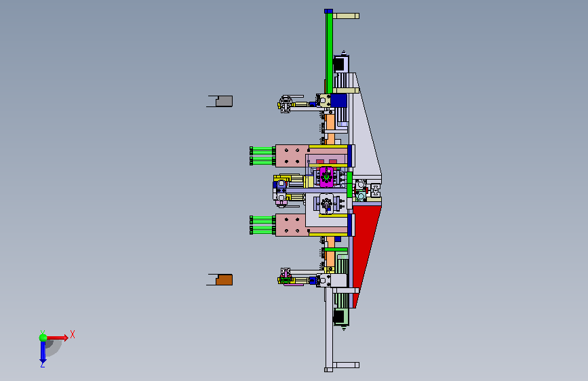Click the green Y axis ball of triad
Viewport: 588px width, 381px height.
43,338
